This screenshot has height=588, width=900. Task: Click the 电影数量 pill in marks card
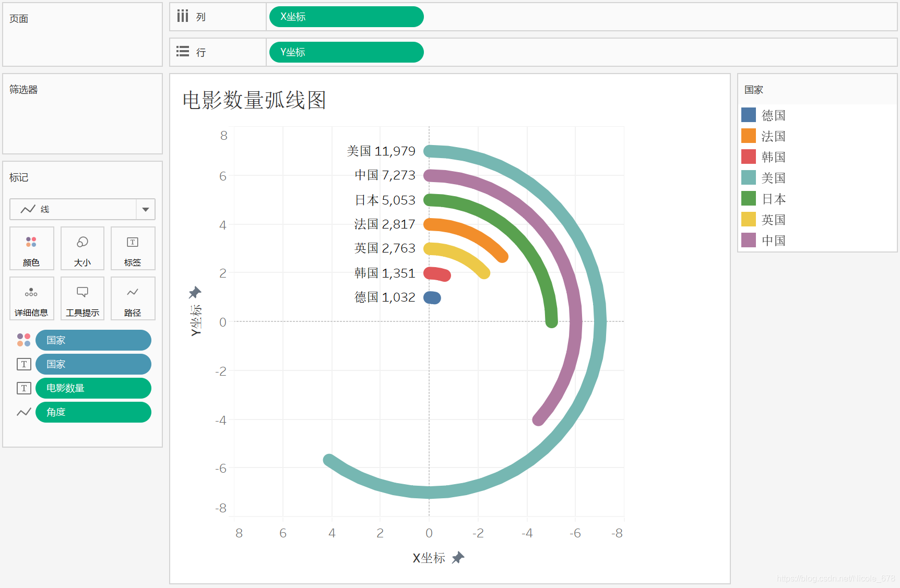point(93,388)
